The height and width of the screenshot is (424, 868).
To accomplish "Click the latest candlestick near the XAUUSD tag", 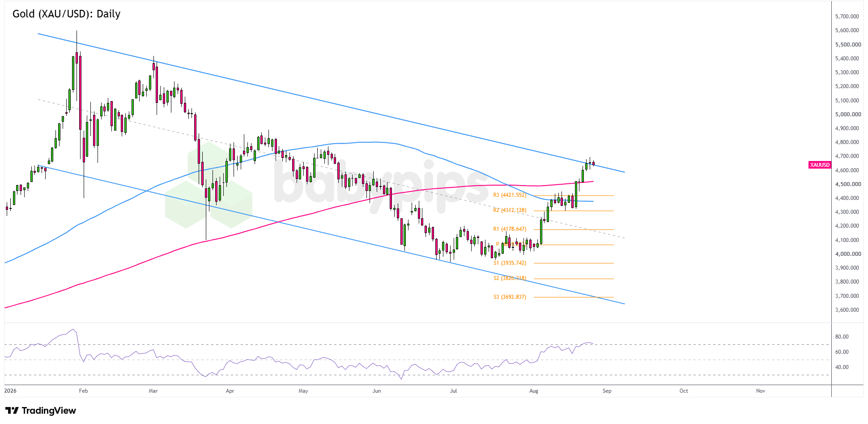I will [x=593, y=164].
